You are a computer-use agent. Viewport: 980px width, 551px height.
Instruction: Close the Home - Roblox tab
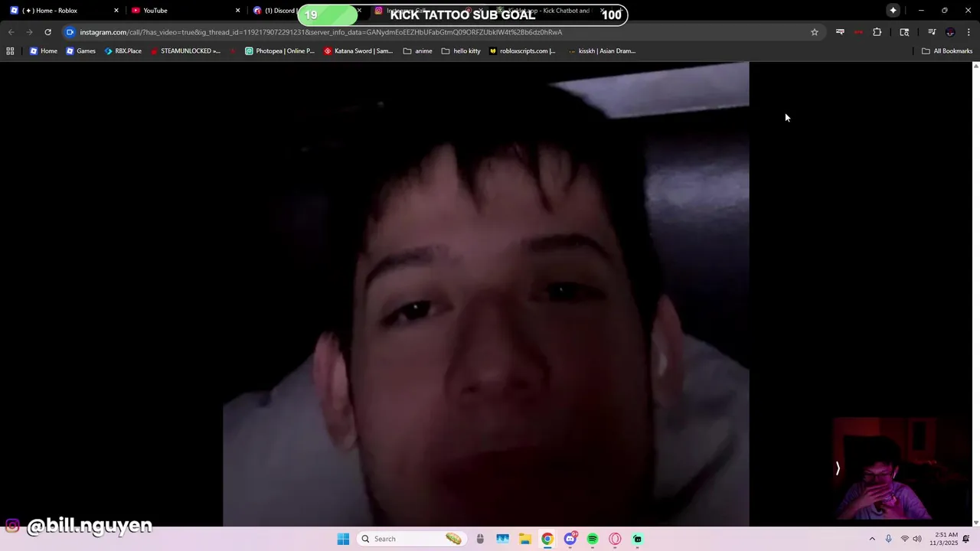(x=116, y=11)
